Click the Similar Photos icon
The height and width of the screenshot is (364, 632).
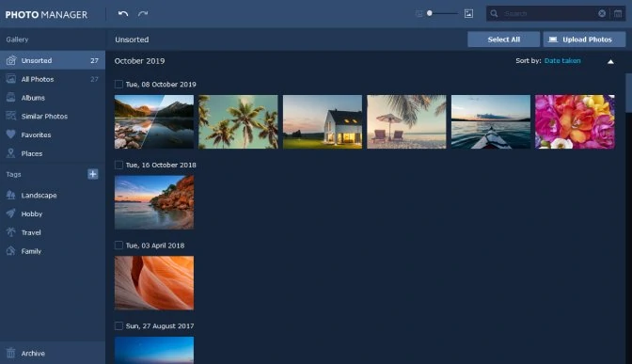pyautogui.click(x=11, y=116)
